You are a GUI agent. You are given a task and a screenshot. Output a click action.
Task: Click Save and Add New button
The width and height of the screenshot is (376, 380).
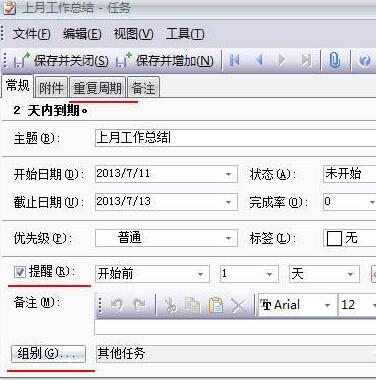(x=165, y=61)
